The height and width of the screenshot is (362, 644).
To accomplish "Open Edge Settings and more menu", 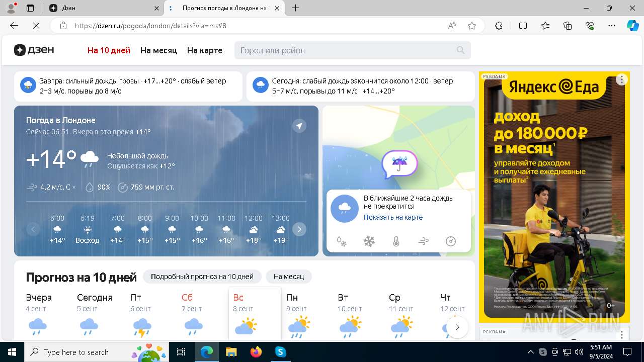I will [612, 26].
